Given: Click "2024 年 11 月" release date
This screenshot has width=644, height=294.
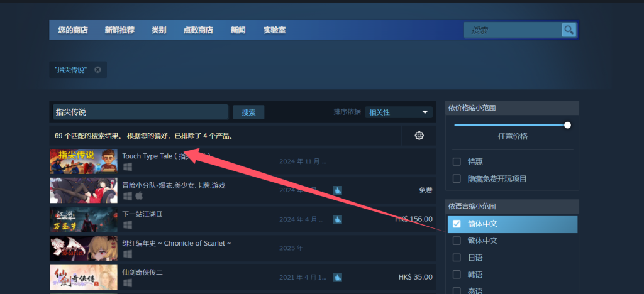Looking at the screenshot, I should coord(303,161).
